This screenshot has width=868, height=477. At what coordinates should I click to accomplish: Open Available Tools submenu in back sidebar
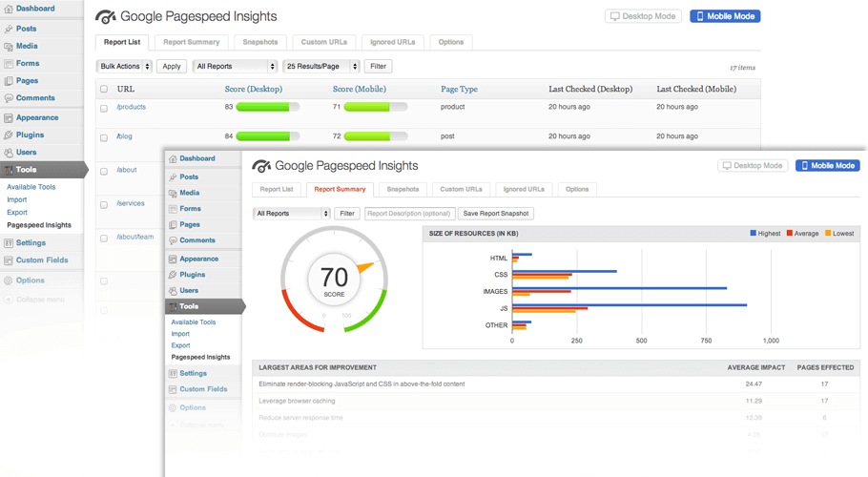[31, 187]
